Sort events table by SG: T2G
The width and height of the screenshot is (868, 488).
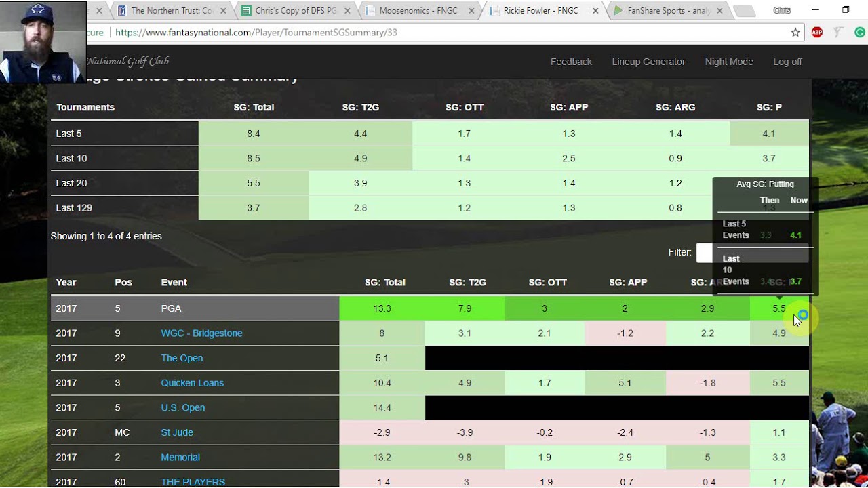[x=467, y=282]
